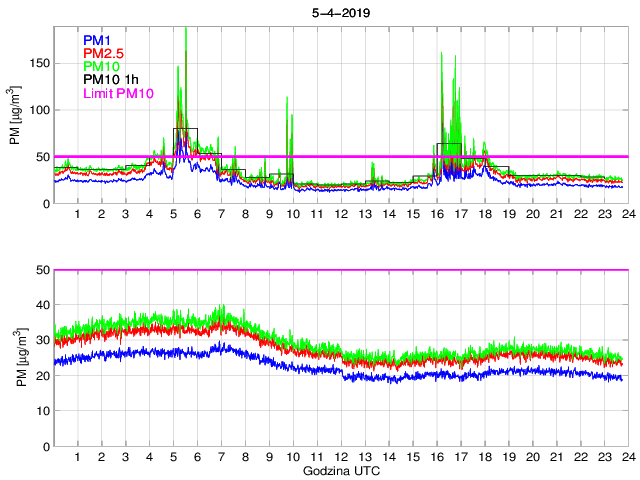Click the PM1 legend entry
Viewport: 640px width, 480px height.
(x=97, y=39)
